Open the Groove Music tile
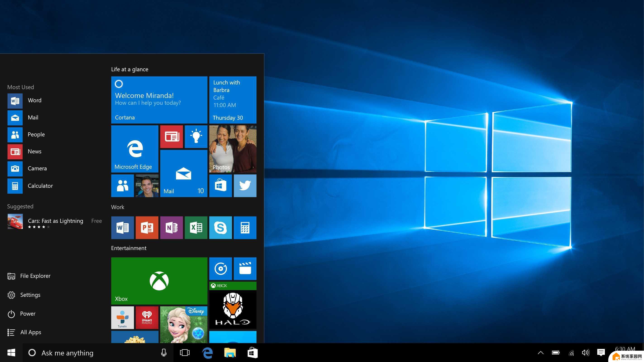The height and width of the screenshot is (362, 644). pyautogui.click(x=220, y=269)
